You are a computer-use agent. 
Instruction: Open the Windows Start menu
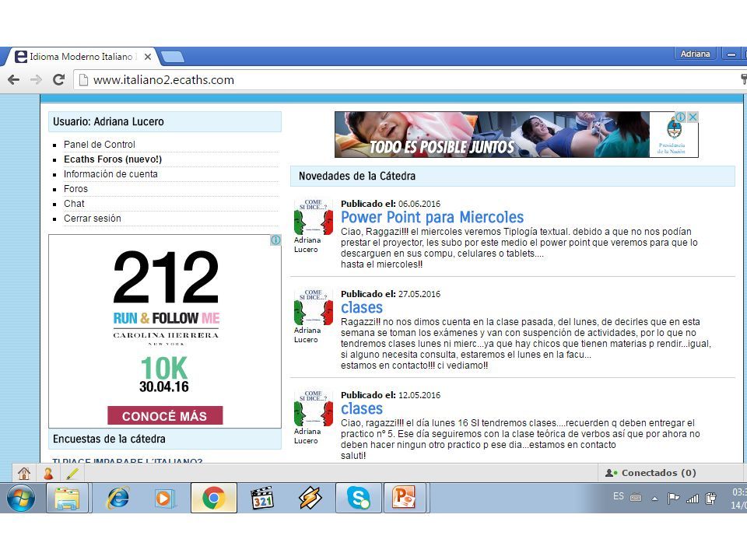[x=21, y=498]
